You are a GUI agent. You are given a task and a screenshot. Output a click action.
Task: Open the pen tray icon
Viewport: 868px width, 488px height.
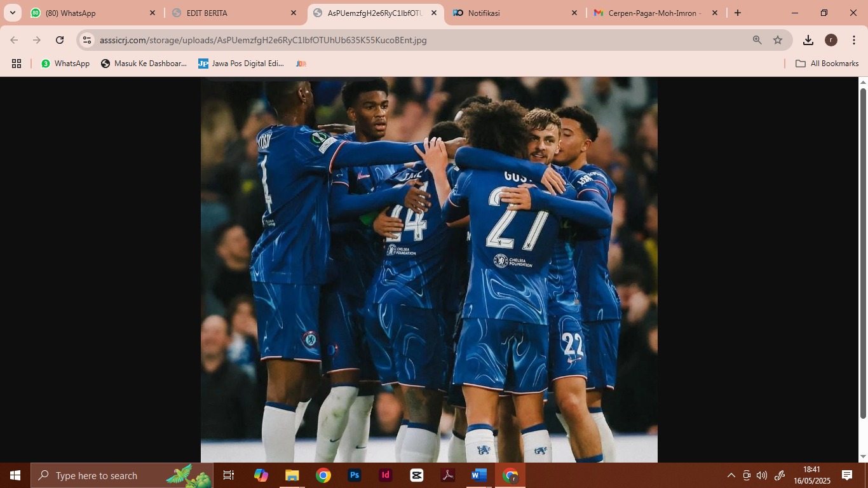pos(780,475)
